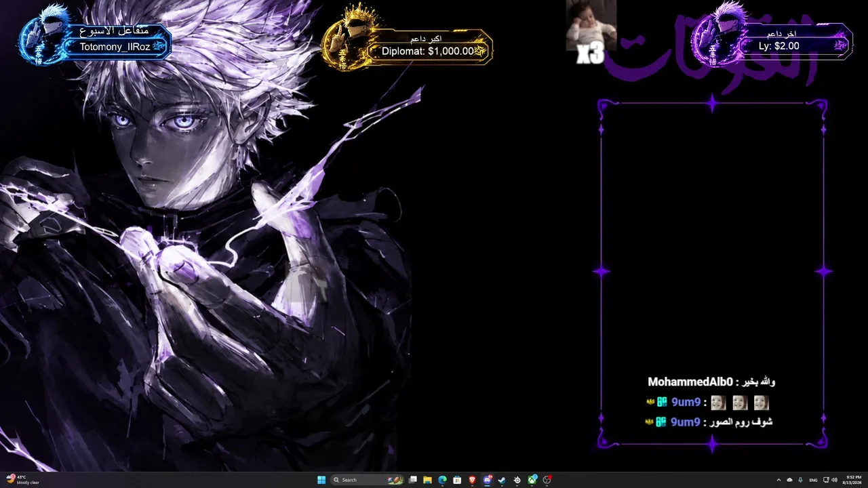The height and width of the screenshot is (488, 868).
Task: Show hidden system tray icons
Action: [778, 480]
